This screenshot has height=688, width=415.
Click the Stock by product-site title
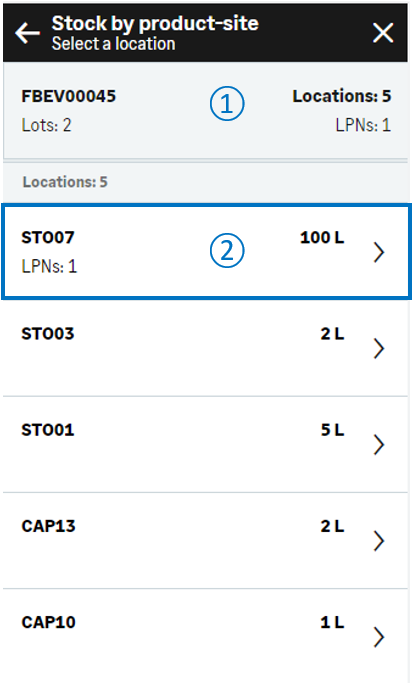click(155, 23)
